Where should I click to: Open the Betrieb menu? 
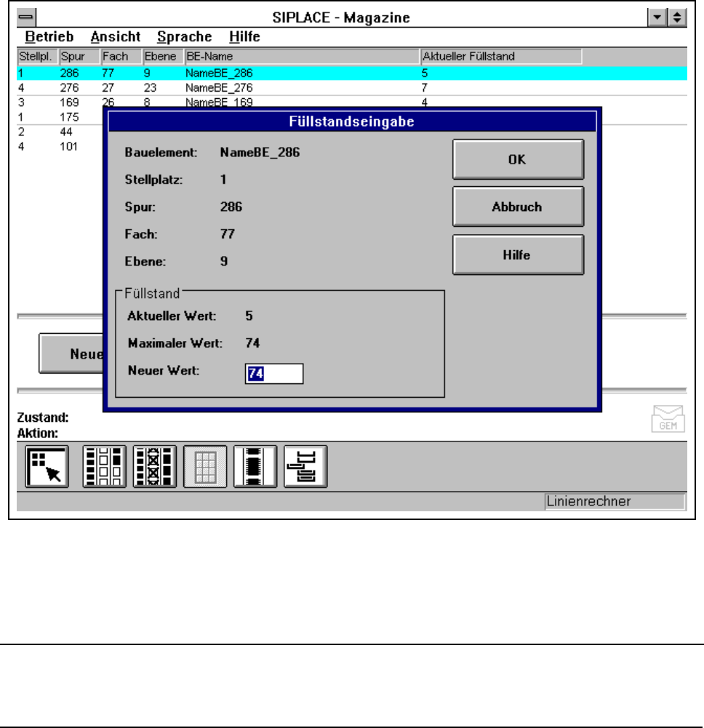49,36
